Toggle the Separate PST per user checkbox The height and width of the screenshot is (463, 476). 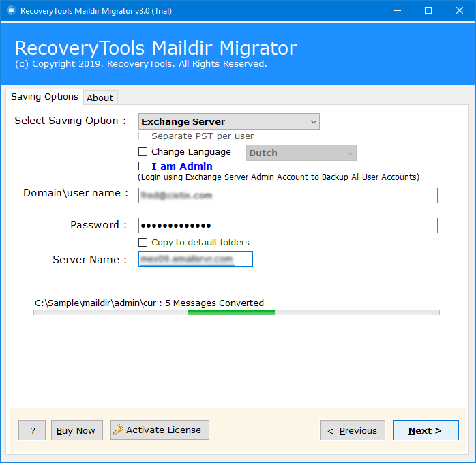click(143, 136)
